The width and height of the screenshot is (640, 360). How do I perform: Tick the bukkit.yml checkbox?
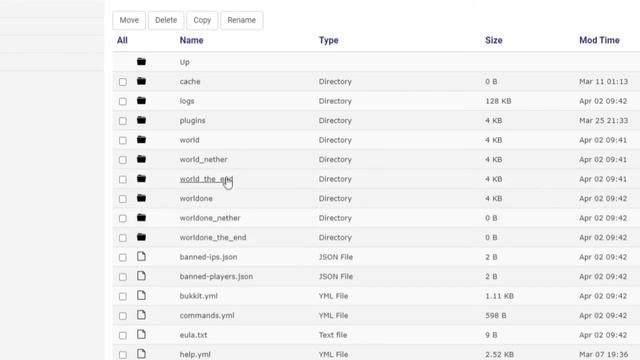coord(122,296)
